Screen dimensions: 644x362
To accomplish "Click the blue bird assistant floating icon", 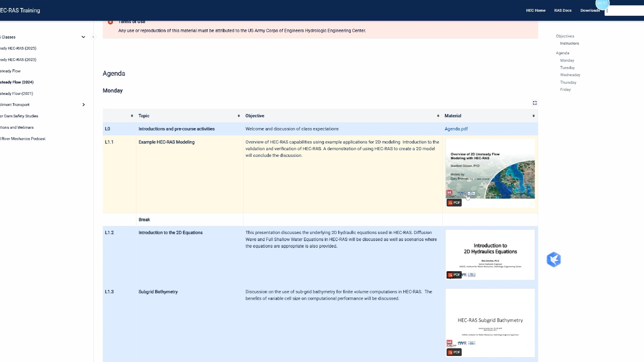I will (x=554, y=259).
